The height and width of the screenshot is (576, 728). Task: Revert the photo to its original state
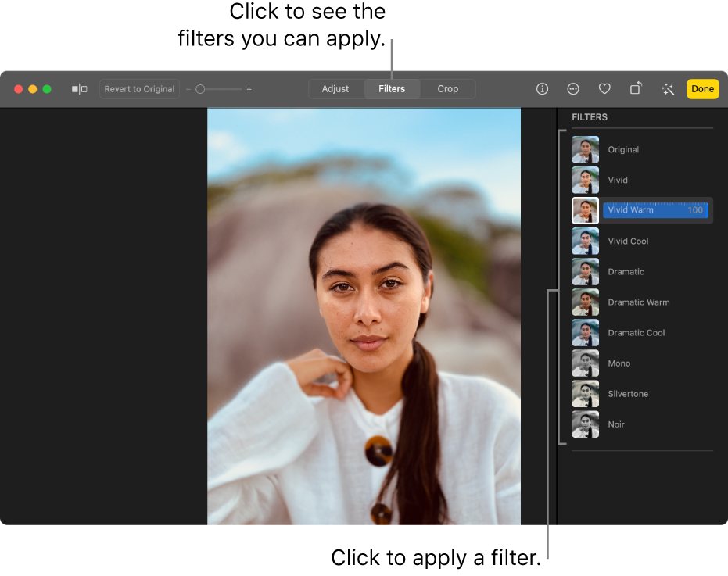coord(138,88)
